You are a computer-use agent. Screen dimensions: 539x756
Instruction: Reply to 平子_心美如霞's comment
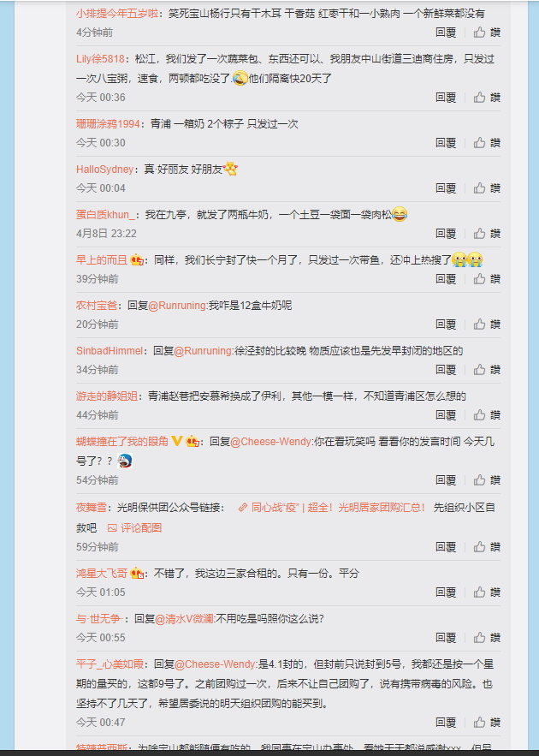pos(446,723)
